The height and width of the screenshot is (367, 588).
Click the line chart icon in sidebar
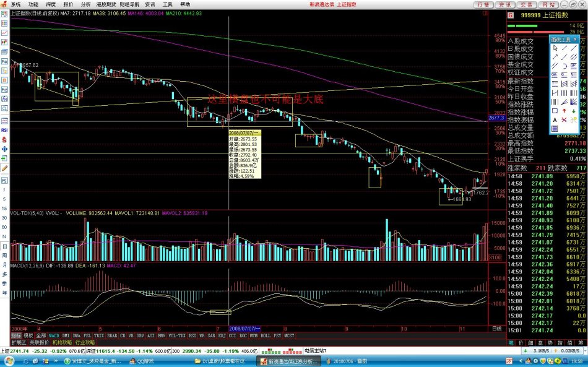[4, 33]
